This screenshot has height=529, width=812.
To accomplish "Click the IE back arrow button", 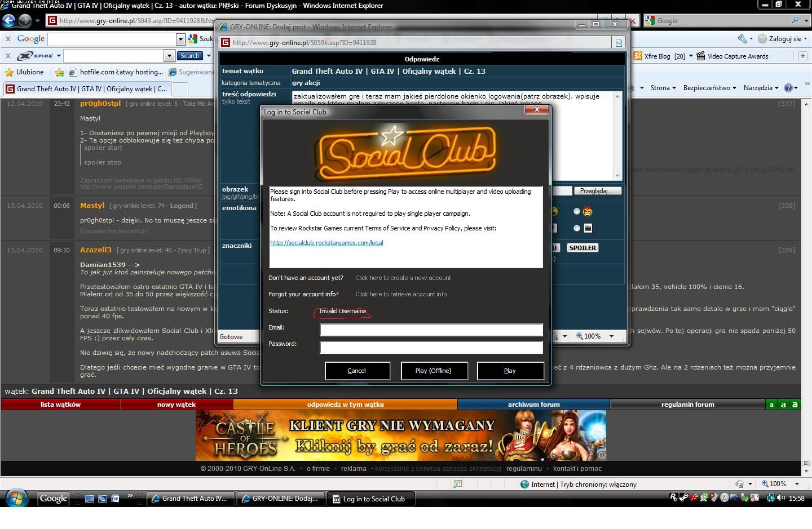I will coord(8,21).
